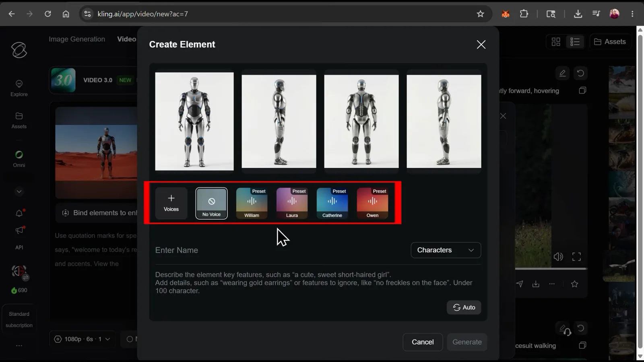Switch to grid view layout
Screen dimensions: 644x362
(x=556, y=42)
